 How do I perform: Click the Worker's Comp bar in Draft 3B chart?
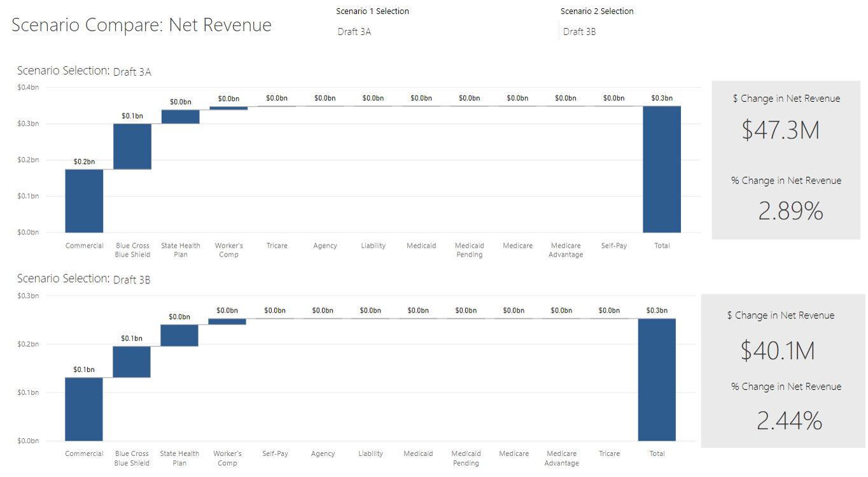(227, 322)
